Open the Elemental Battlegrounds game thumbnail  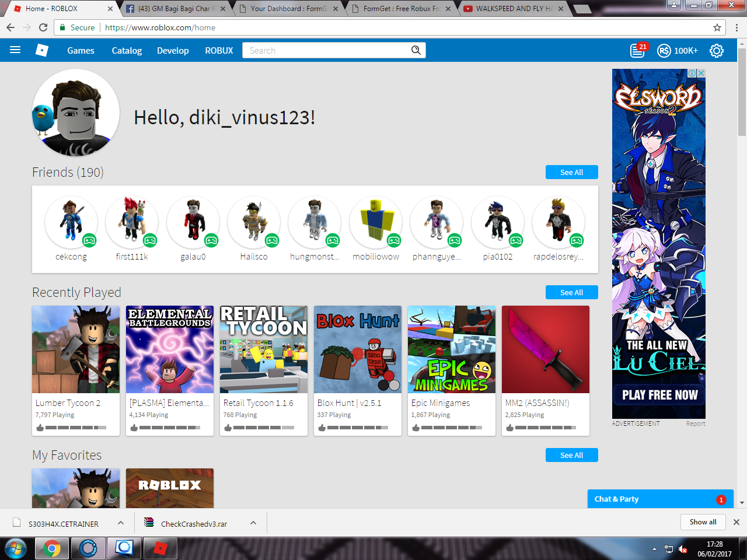point(170,349)
